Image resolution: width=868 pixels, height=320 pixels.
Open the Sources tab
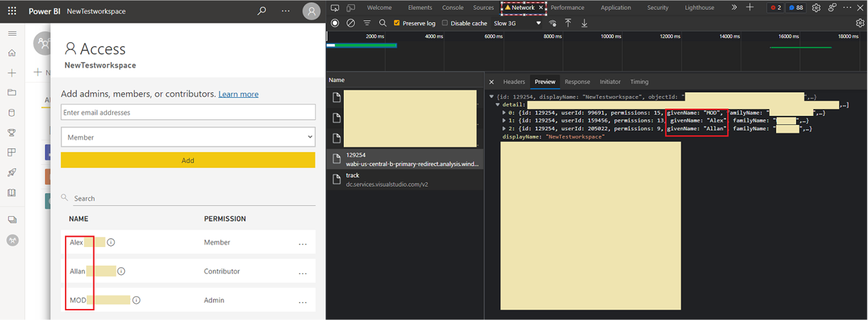tap(484, 8)
